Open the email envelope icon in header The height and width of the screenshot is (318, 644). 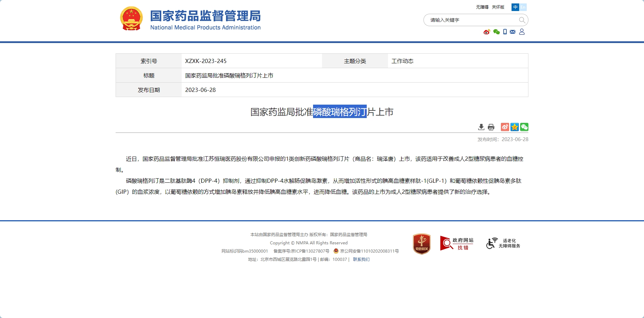pos(513,32)
